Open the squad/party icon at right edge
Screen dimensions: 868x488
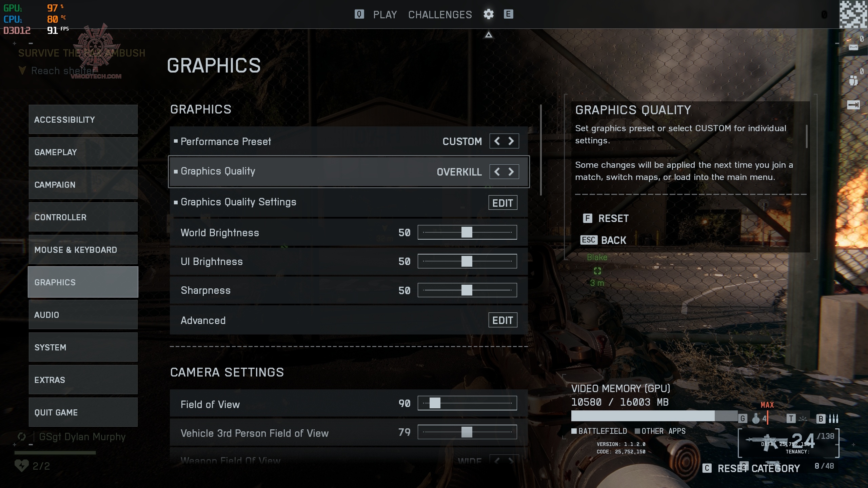(x=853, y=80)
